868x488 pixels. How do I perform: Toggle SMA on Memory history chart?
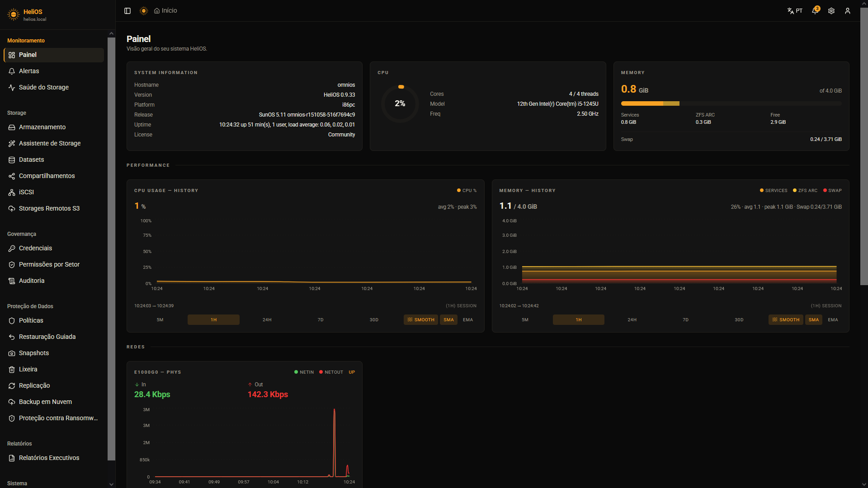[x=814, y=320]
